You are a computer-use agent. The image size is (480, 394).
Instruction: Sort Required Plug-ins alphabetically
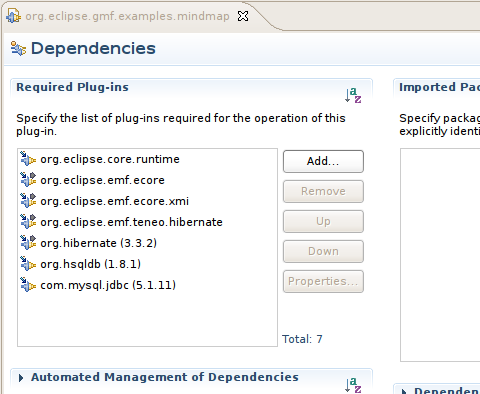pyautogui.click(x=353, y=95)
